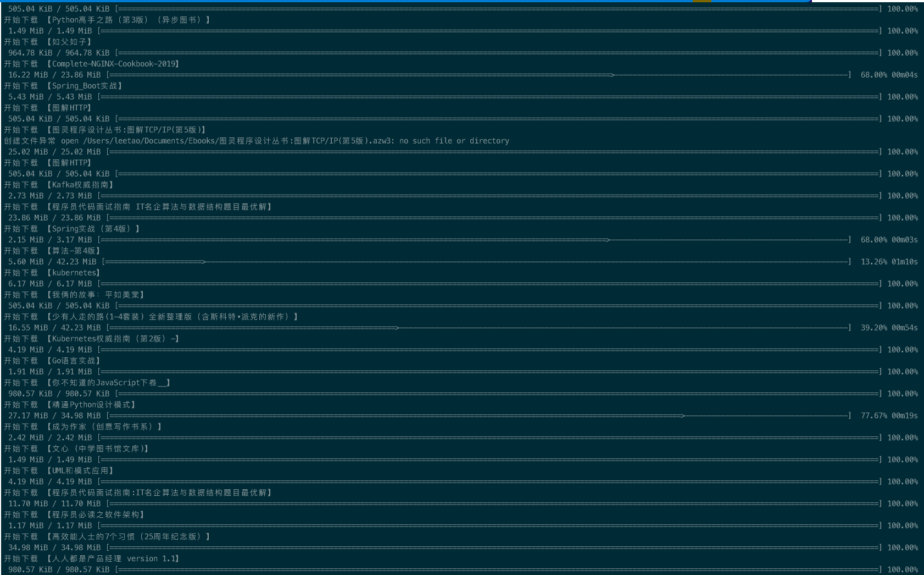Click the progress bar on the 77.67% line
The image size is (924, 575).
[479, 416]
